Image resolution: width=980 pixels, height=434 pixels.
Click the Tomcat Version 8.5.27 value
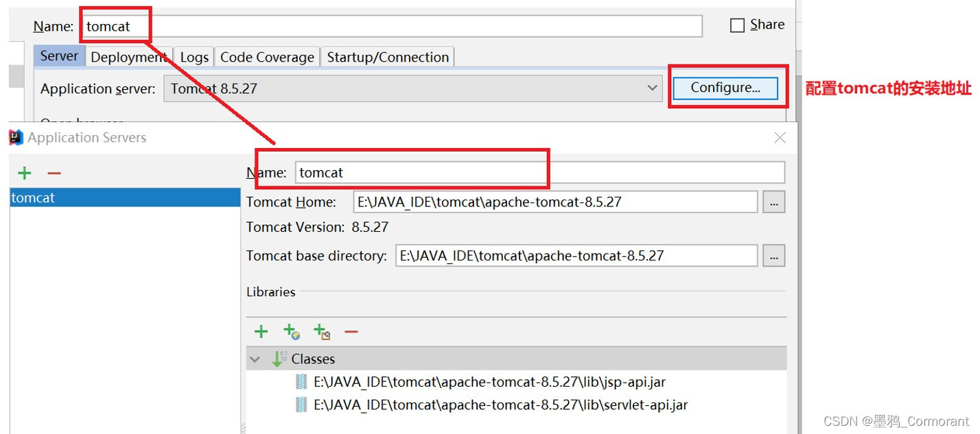(370, 227)
